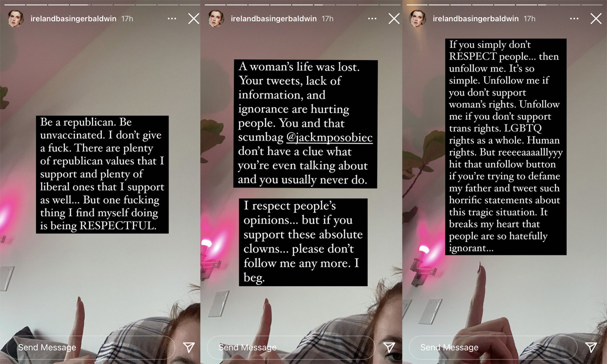Image resolution: width=607 pixels, height=364 pixels.
Task: Click Send Message field in middle story
Action: point(291,347)
